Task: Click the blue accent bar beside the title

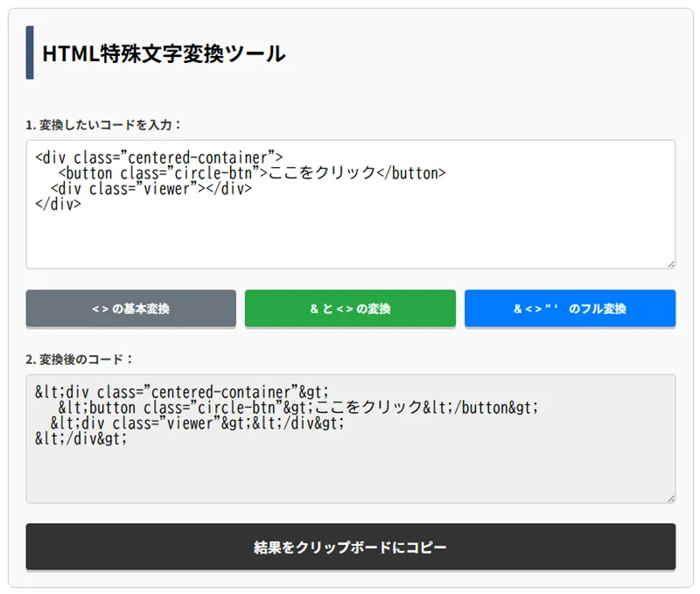Action: tap(30, 52)
